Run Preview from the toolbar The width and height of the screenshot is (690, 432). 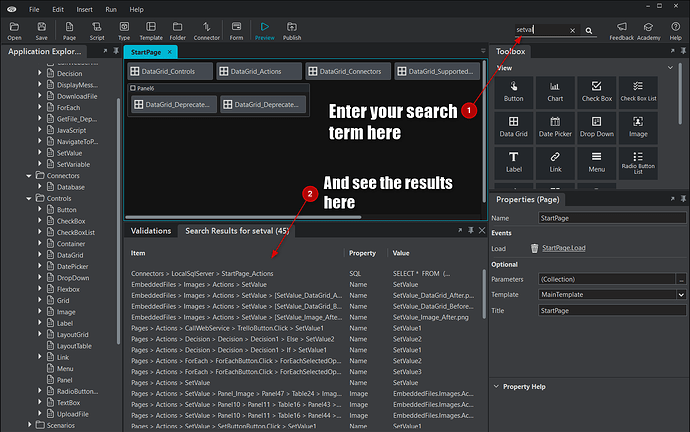coord(264,31)
